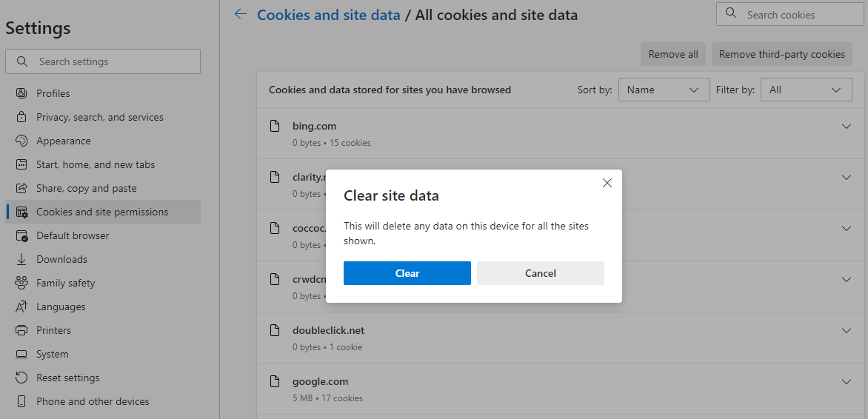Expand the google.com cookie entry
Viewport: 868px width, 419px height.
click(x=846, y=381)
